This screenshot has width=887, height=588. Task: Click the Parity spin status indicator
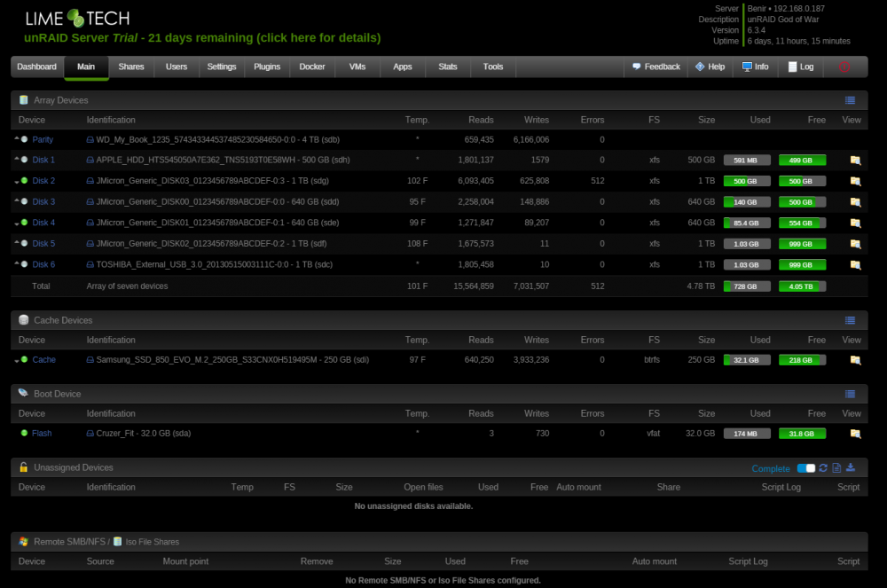click(24, 139)
